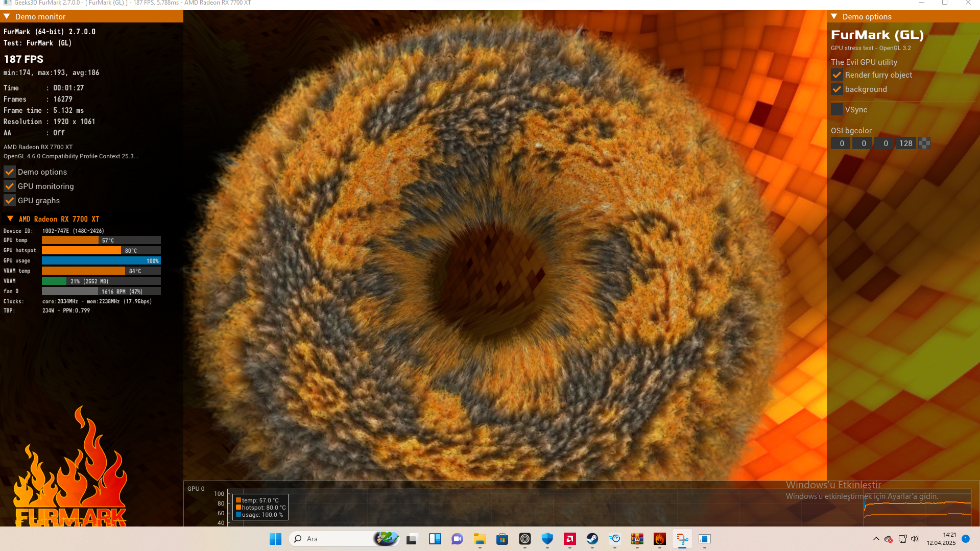
Task: Uncheck Render furry object
Action: click(x=837, y=75)
